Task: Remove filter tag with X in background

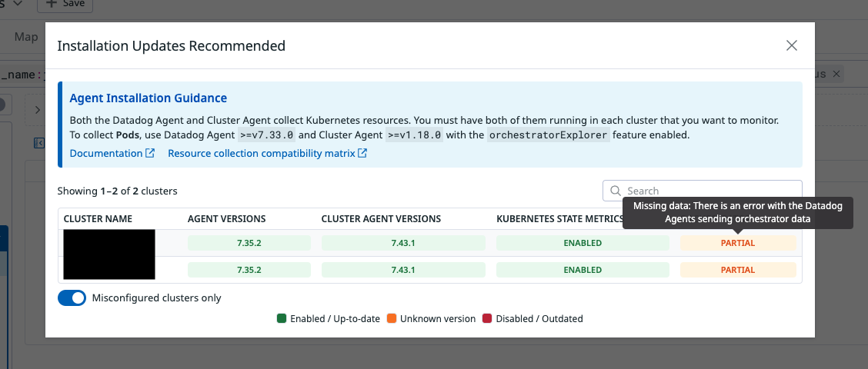Action: (836, 74)
